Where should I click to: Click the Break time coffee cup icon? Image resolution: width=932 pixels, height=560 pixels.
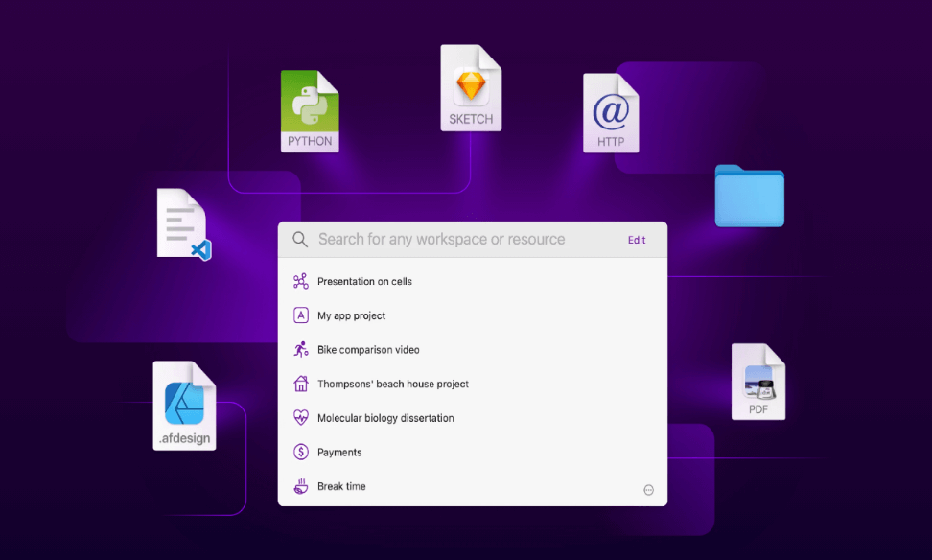coord(301,486)
